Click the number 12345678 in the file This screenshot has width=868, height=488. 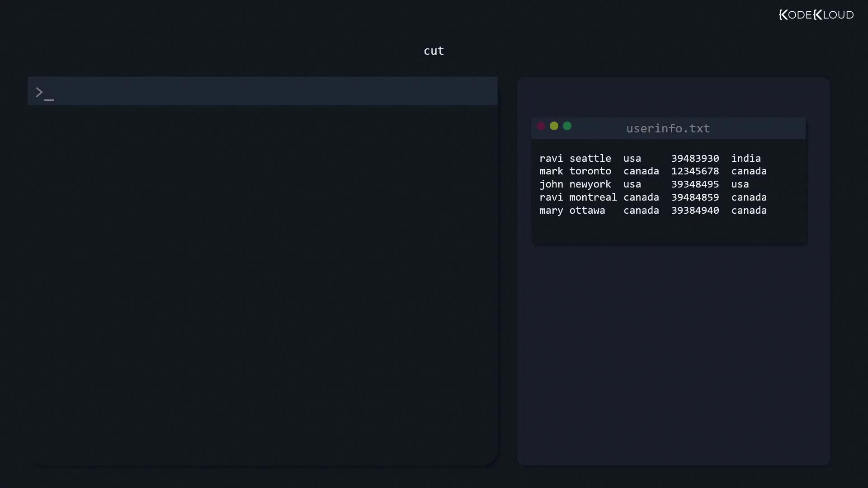coord(695,171)
